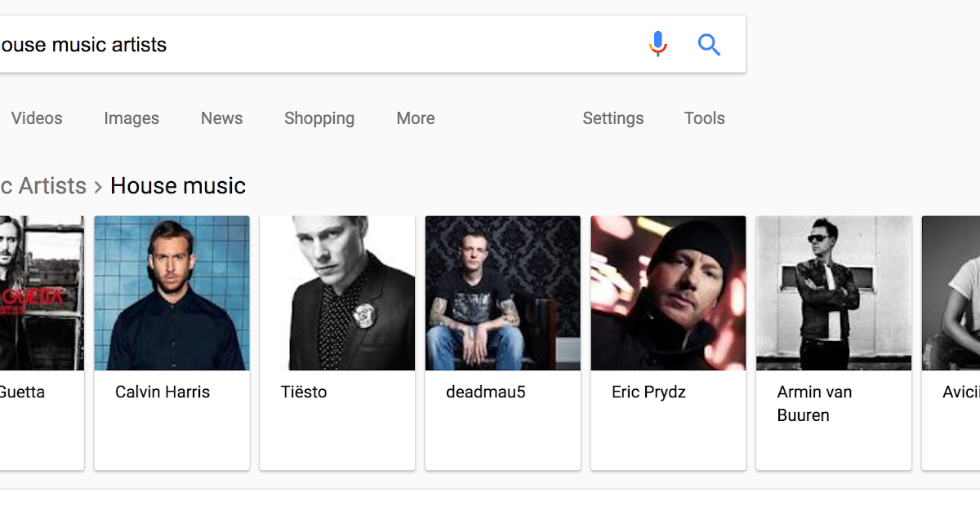Click the House music breadcrumb text
980x514 pixels.
coord(178,186)
